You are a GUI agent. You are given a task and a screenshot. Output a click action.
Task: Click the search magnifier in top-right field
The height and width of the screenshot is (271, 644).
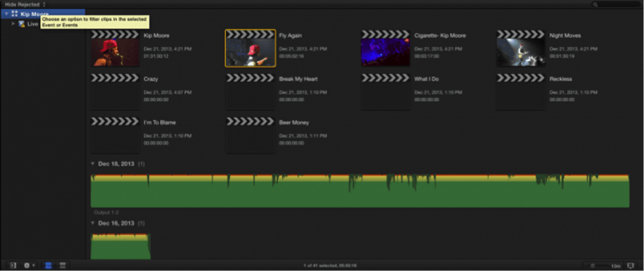coord(595,5)
